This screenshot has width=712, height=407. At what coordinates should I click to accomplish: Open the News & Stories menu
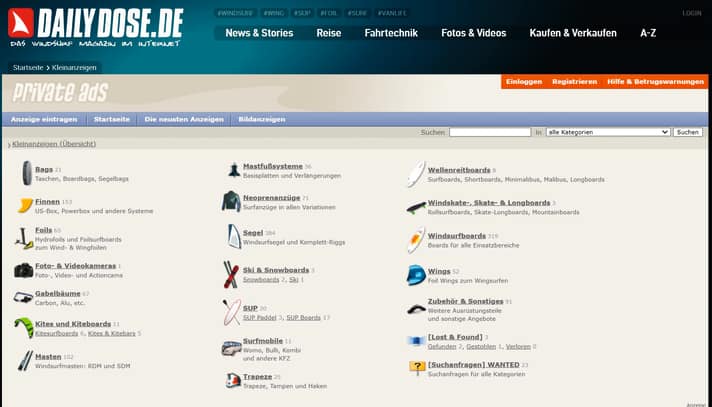pyautogui.click(x=259, y=33)
